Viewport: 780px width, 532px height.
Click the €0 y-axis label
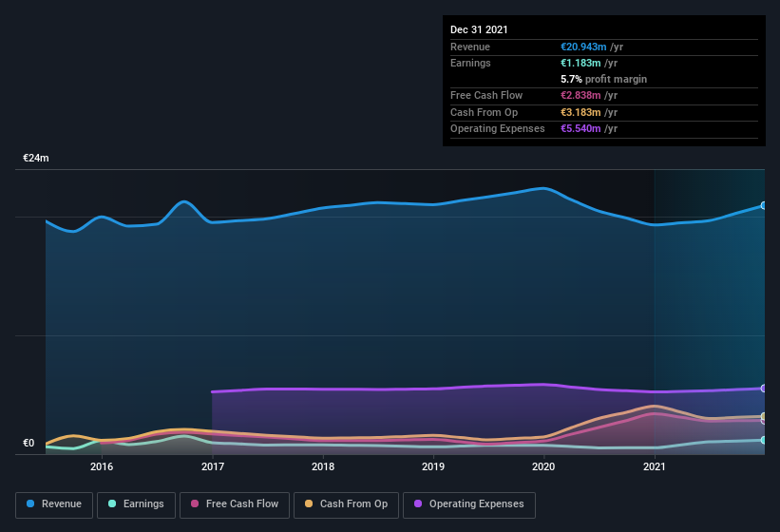pyautogui.click(x=29, y=443)
